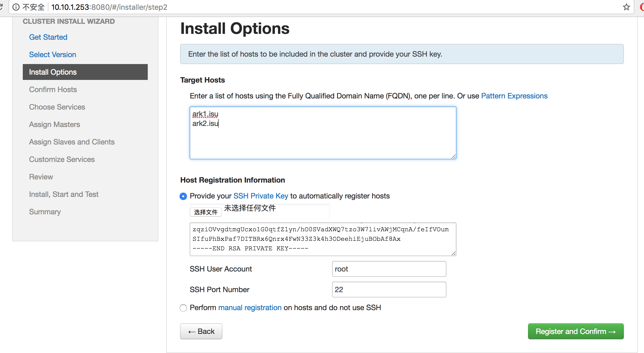This screenshot has height=353, width=644.
Task: Click the SSH Port Number field
Action: (x=389, y=289)
